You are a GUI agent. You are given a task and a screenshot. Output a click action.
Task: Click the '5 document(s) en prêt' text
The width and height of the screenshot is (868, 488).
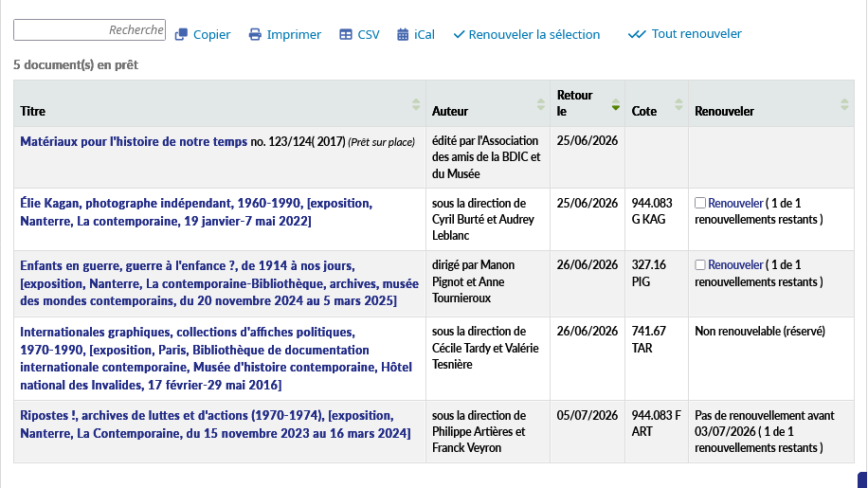[76, 64]
